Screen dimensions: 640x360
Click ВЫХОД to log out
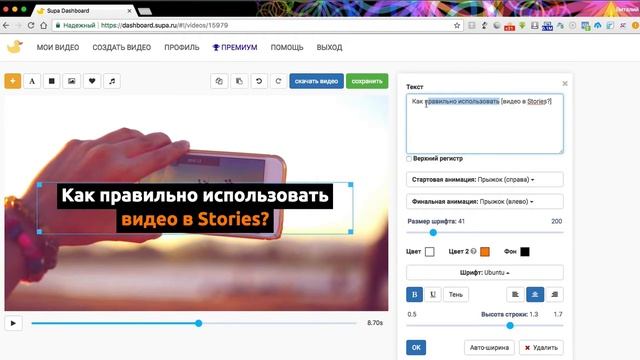(x=329, y=47)
